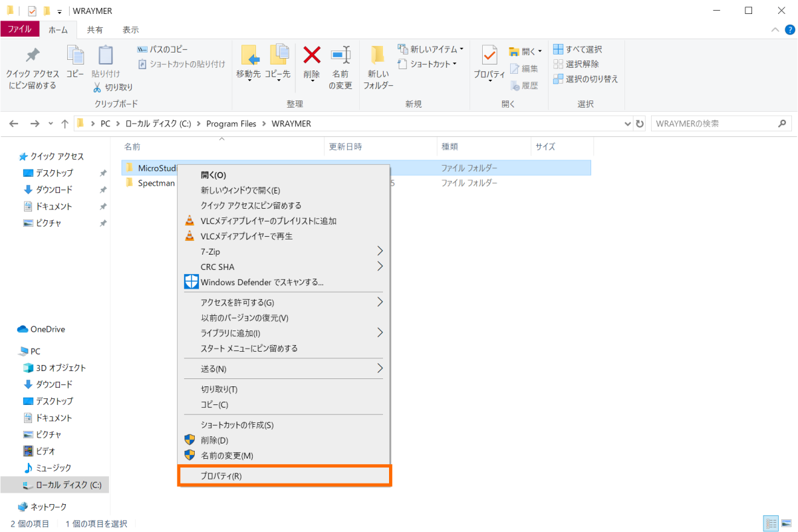Click the 貼り付け clipboard icon
Screen dimensions: 798x532
pyautogui.click(x=106, y=55)
